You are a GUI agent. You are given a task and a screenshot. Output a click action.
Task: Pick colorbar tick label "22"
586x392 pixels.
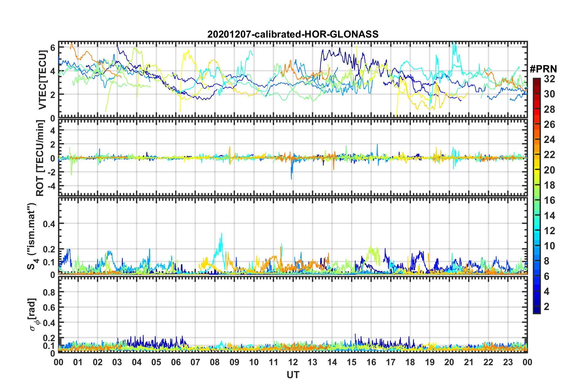click(549, 155)
